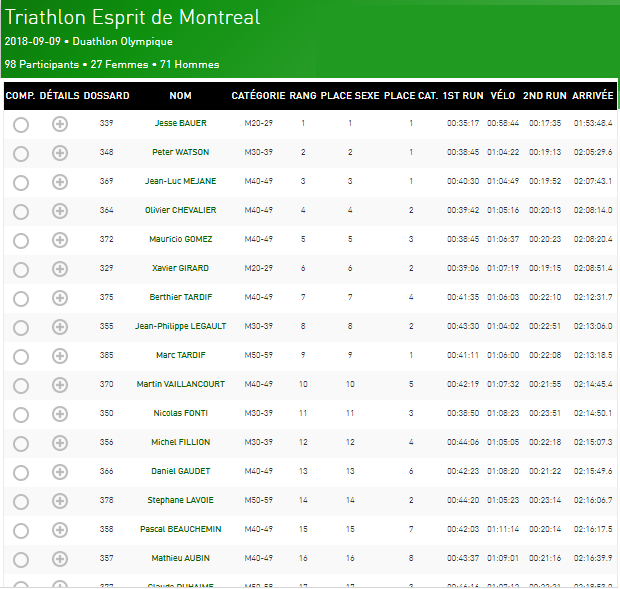The width and height of the screenshot is (620, 589).
Task: Open Pascal BEAUCHEMIN athlete link
Action: coord(181,529)
